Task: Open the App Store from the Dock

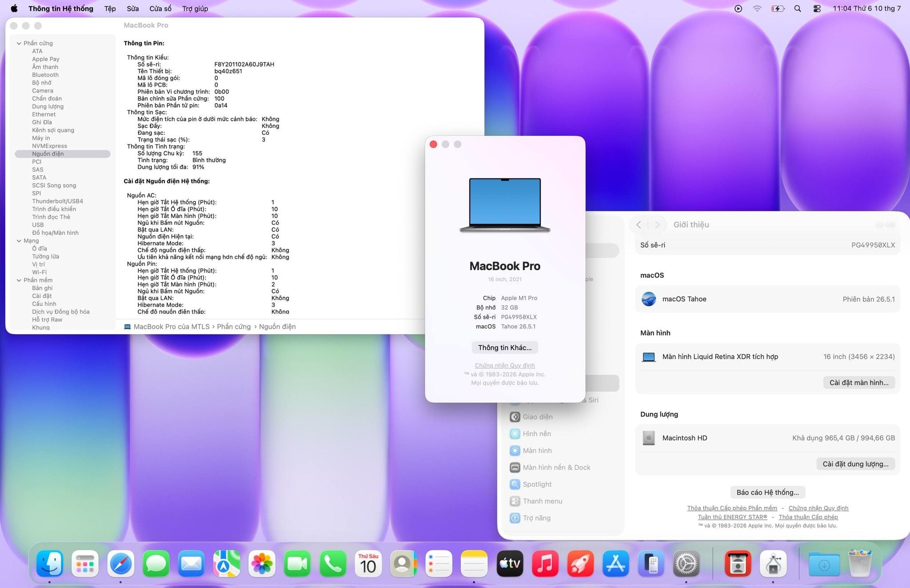Action: pos(616,564)
